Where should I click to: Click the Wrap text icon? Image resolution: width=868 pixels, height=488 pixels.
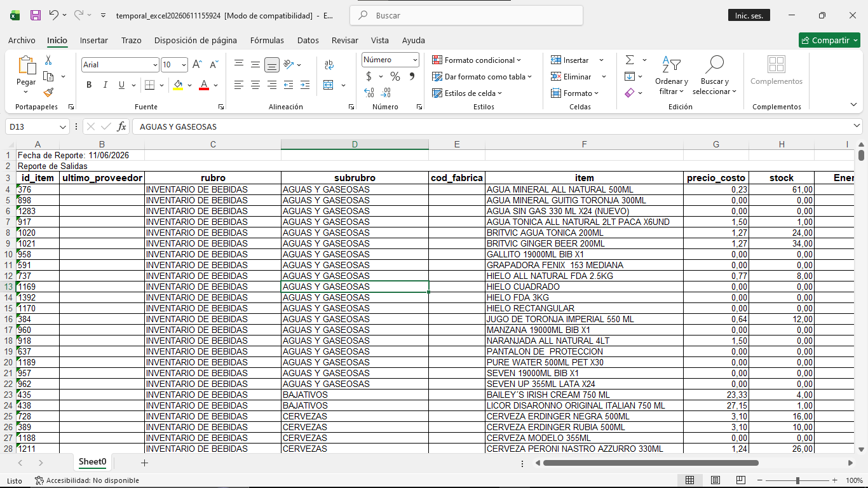tap(329, 65)
